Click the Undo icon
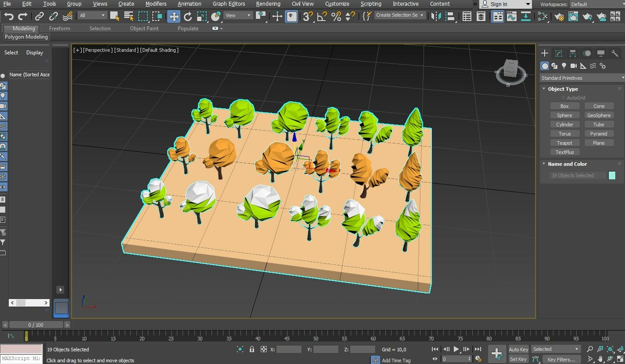The height and width of the screenshot is (364, 625). tap(9, 16)
